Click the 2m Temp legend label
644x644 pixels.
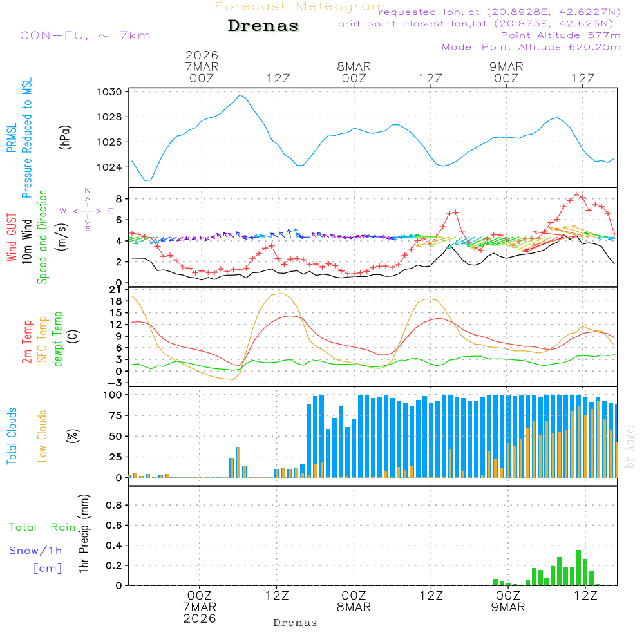tap(27, 343)
